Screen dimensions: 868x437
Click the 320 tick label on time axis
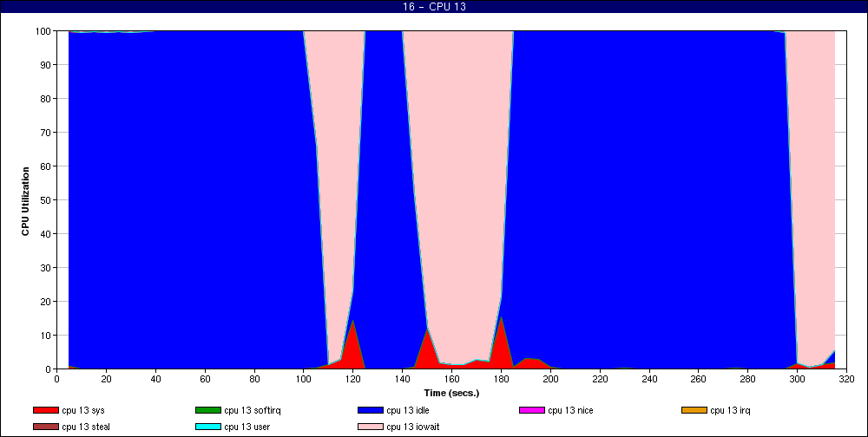point(846,378)
